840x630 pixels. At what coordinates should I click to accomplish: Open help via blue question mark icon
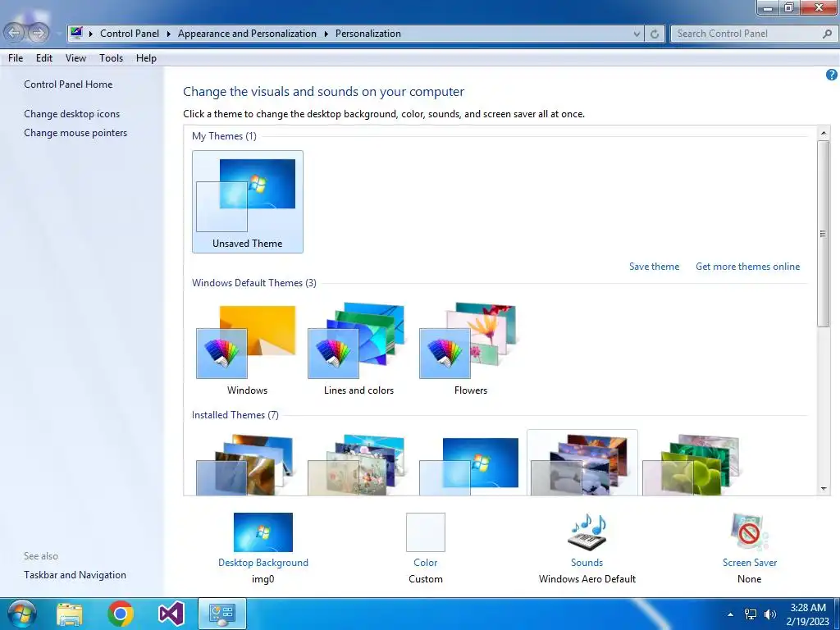coord(831,75)
